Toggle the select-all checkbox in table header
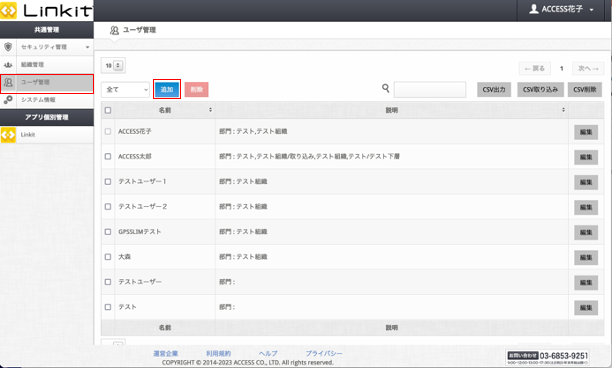The height and width of the screenshot is (368, 612). coord(108,110)
